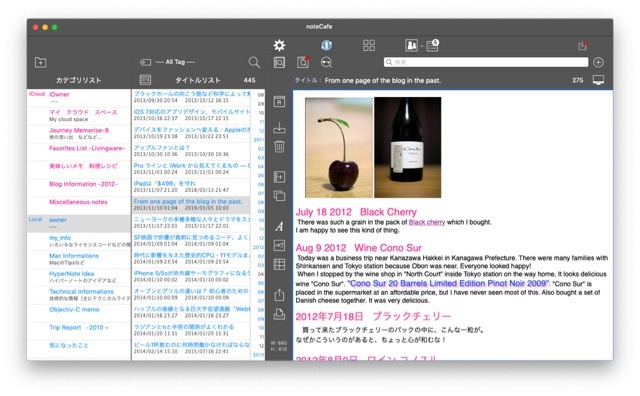The height and width of the screenshot is (396, 640).
Task: Jump to 2012 in the month index
Action: pos(258,247)
